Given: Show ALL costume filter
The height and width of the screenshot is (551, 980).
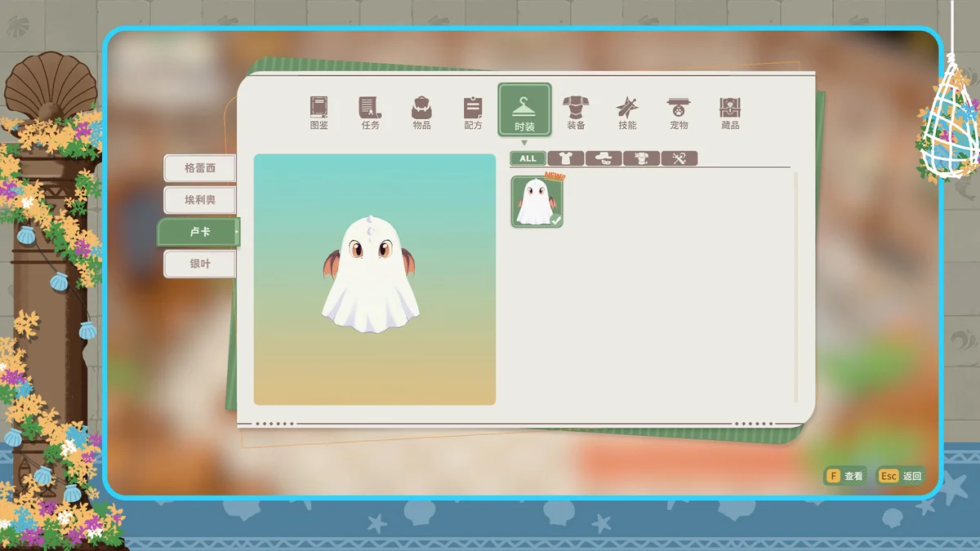Looking at the screenshot, I should click(528, 158).
